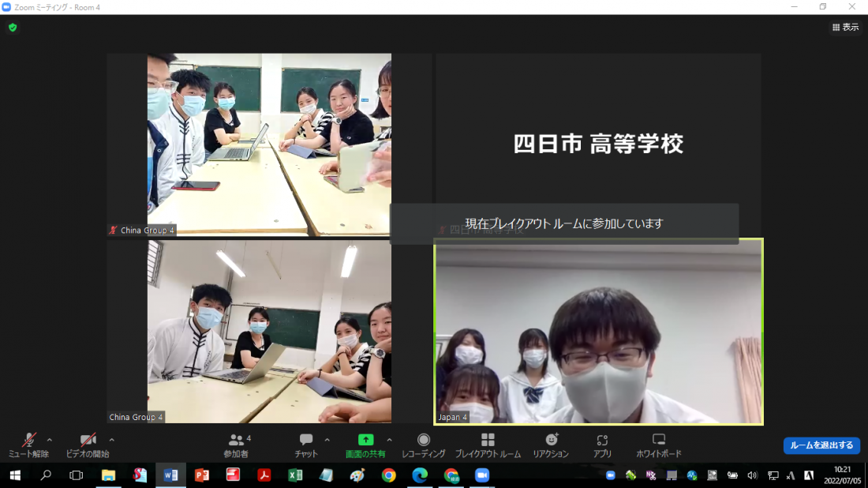Open Google Chrome from the taskbar

[x=388, y=475]
